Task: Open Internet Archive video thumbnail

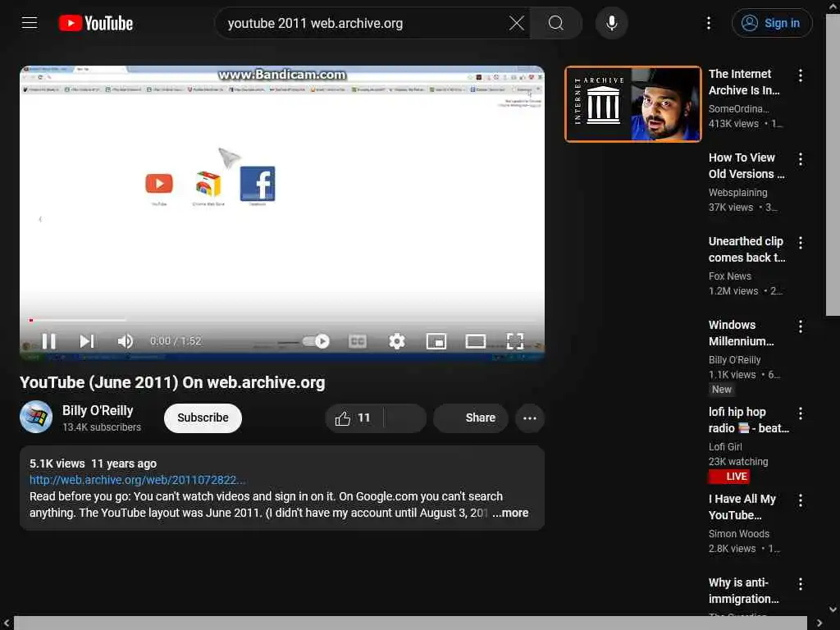Action: click(x=632, y=104)
